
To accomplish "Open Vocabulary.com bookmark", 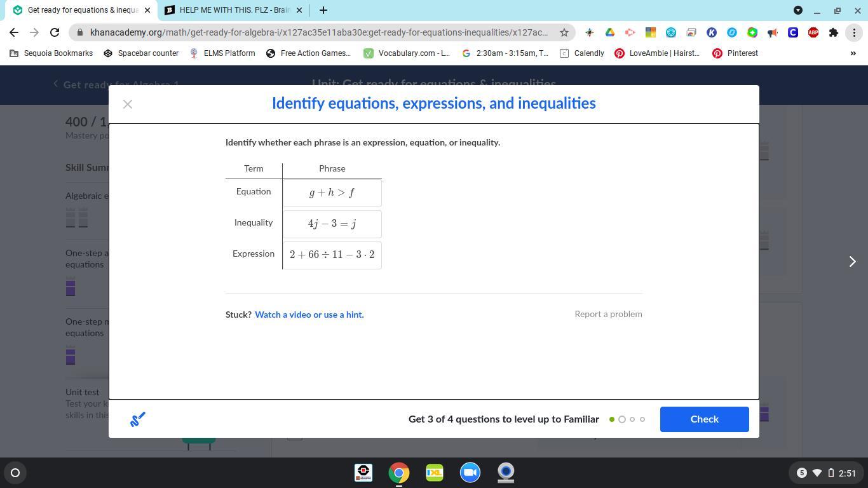I will pyautogui.click(x=407, y=53).
